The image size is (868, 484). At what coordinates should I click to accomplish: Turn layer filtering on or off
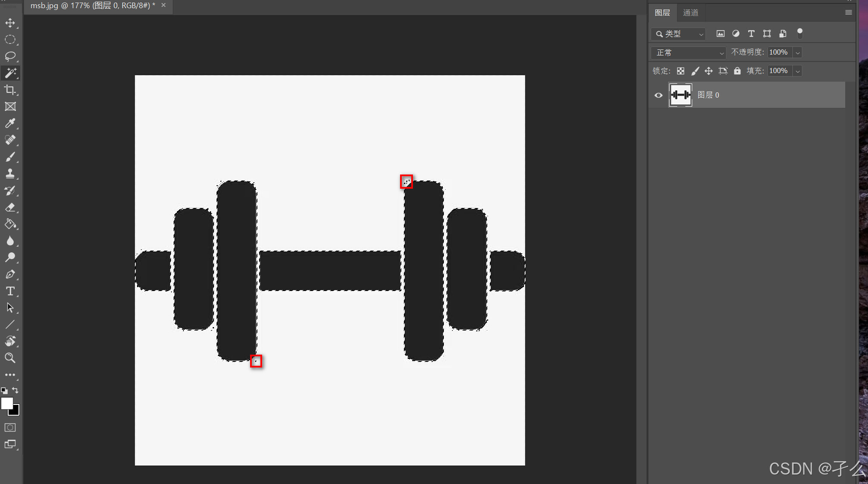click(x=800, y=33)
